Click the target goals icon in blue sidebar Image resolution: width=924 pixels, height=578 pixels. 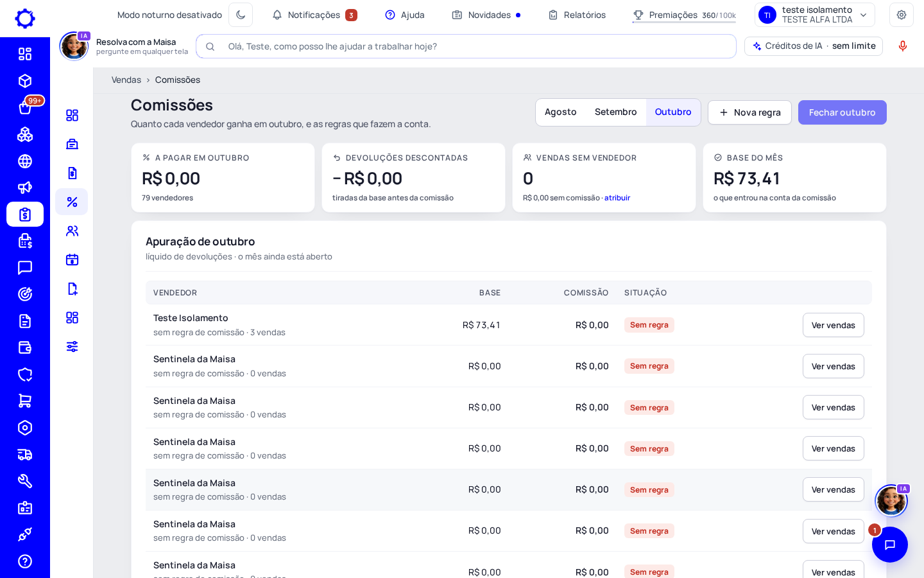pyautogui.click(x=25, y=294)
